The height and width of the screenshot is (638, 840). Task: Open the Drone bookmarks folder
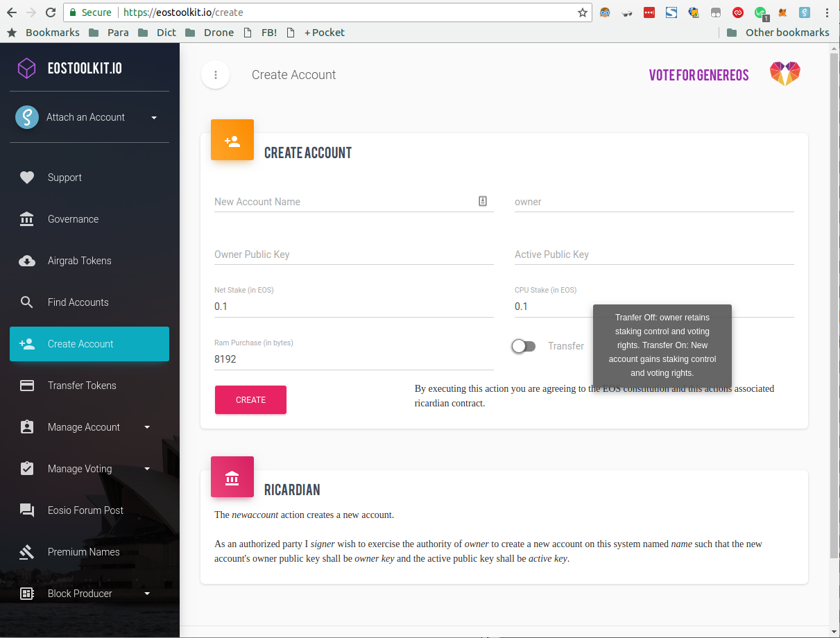(x=210, y=33)
